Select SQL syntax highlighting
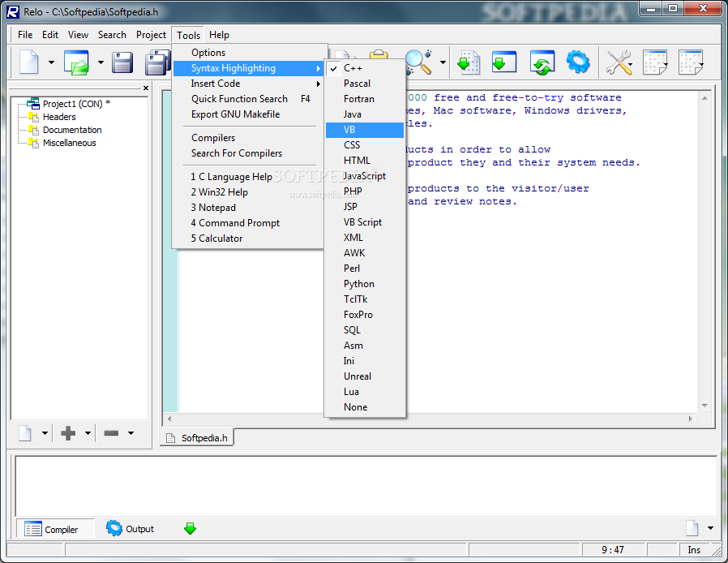This screenshot has width=728, height=563. tap(365, 330)
